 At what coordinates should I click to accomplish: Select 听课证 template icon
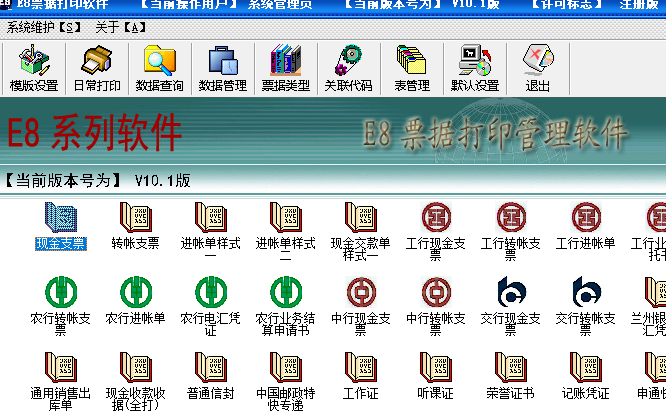[x=435, y=367]
